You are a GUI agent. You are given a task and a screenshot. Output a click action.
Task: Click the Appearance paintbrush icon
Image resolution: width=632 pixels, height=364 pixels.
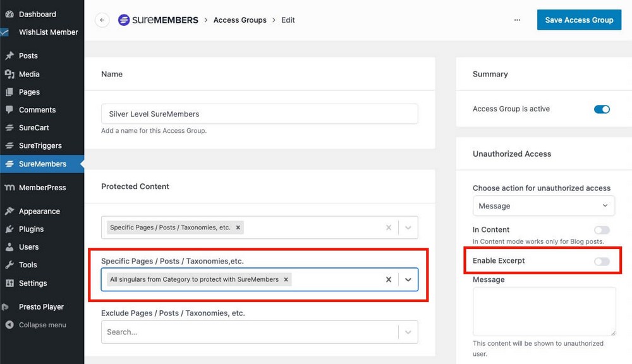(x=9, y=211)
